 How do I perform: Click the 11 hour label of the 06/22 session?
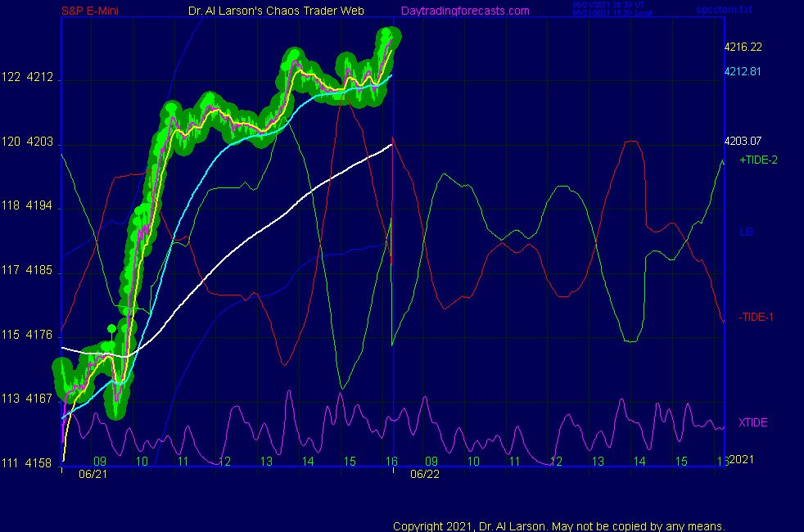[x=515, y=462]
